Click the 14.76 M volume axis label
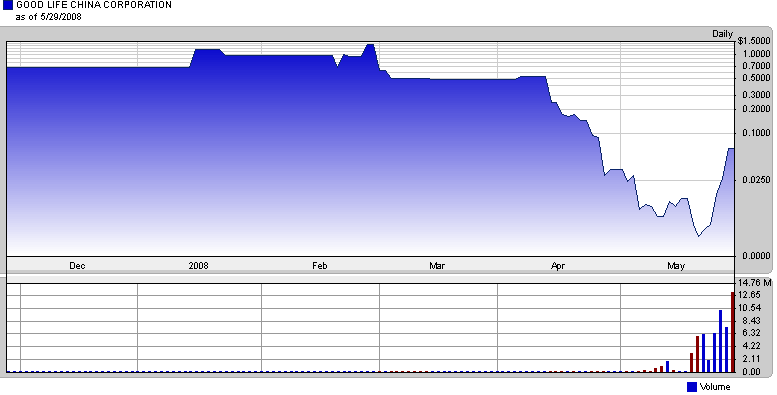777x395 pixels. click(755, 283)
